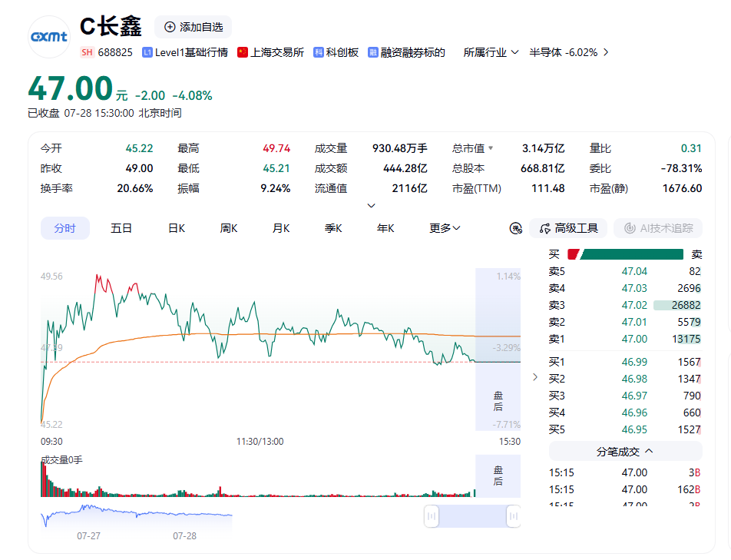Image resolution: width=731 pixels, height=560 pixels.
Task: Click the SH exchange badge icon
Action: (88, 52)
